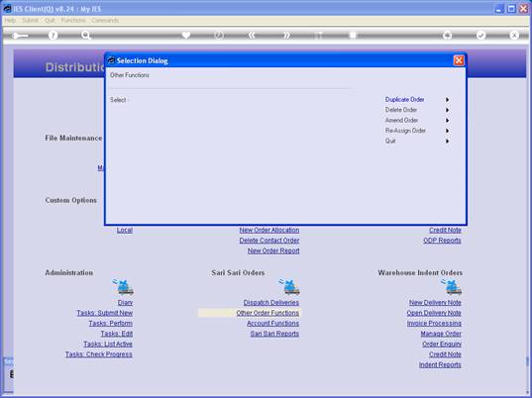Click the double-right forward toolbar icon
The height and width of the screenshot is (398, 532).
click(286, 35)
